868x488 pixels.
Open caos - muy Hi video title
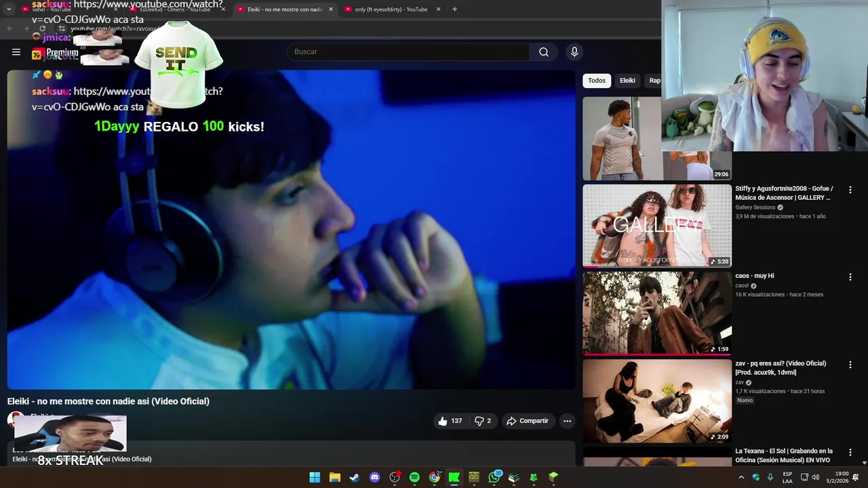pyautogui.click(x=755, y=276)
